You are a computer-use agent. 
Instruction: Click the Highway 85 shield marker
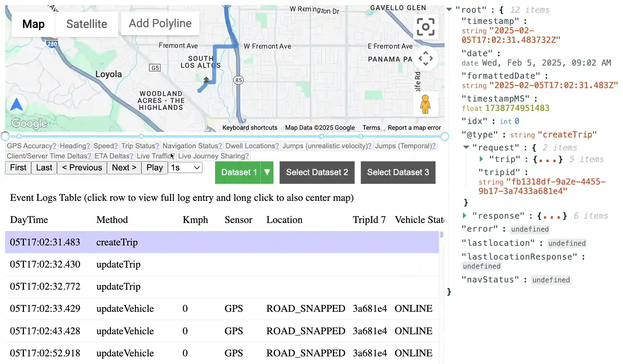pos(238,80)
